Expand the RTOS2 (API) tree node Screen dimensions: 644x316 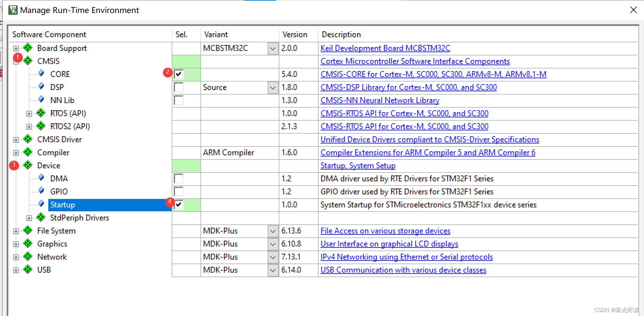pos(29,127)
